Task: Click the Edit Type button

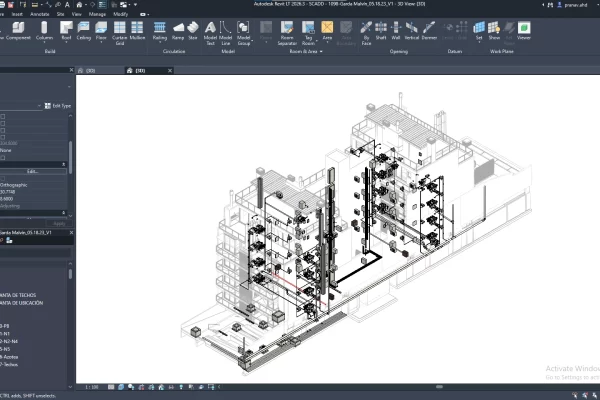Action: [x=58, y=106]
